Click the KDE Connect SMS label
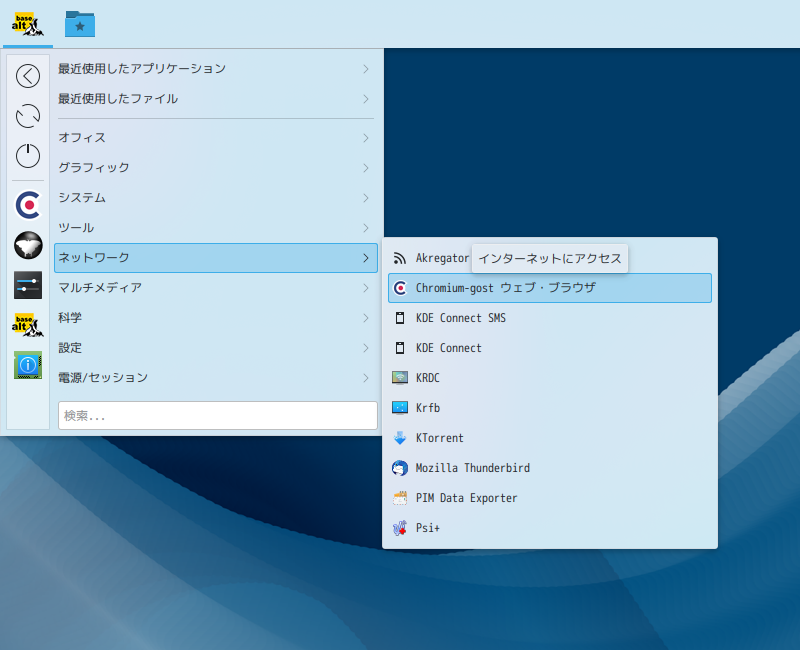 coord(461,318)
